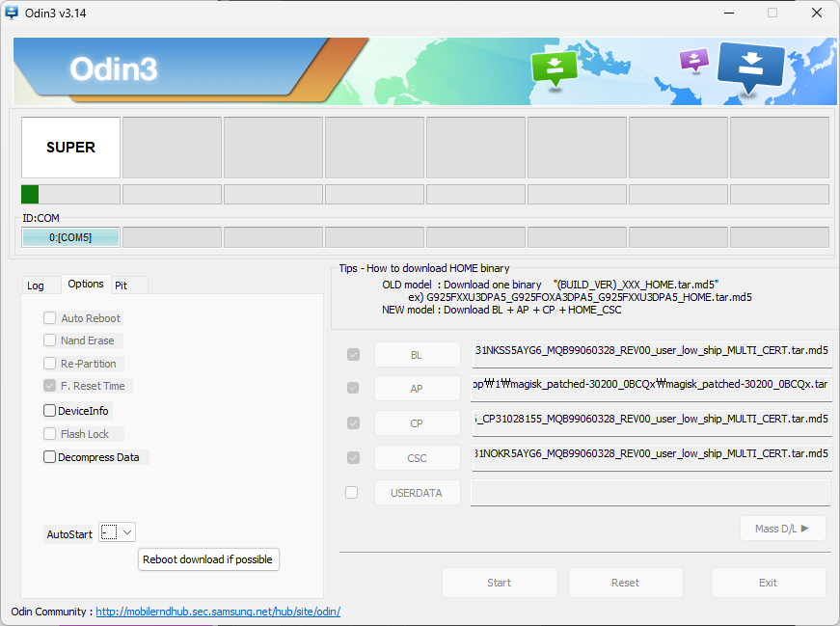Click the disabled maximize window icon
The width and height of the screenshot is (840, 626).
(x=772, y=13)
